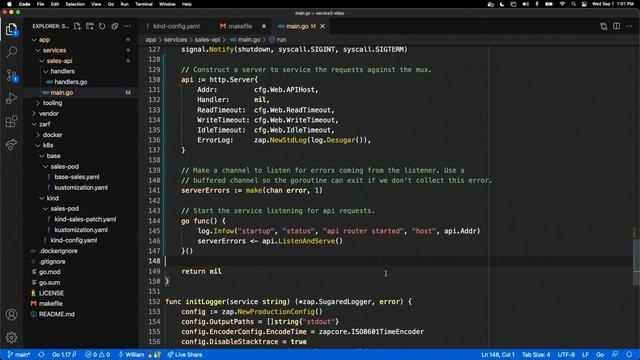Click line number 141 in the gutter
This screenshot has height=360, width=640.
pyautogui.click(x=154, y=190)
